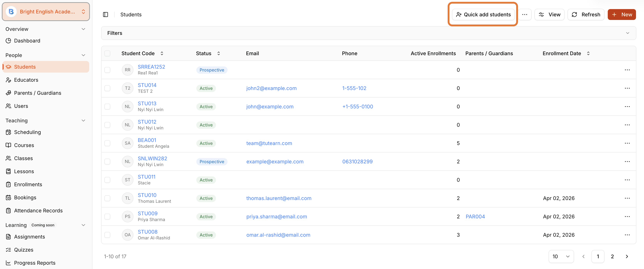Go to next page arrow

point(626,256)
